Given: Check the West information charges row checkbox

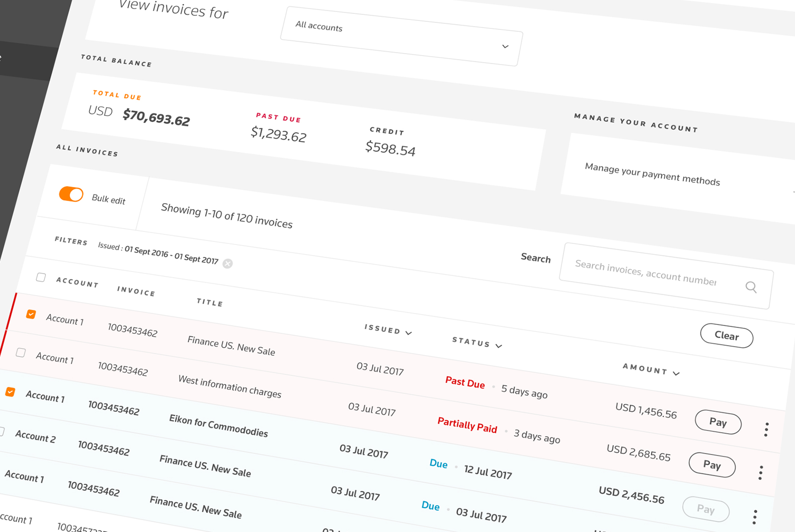Looking at the screenshot, I should 20,352.
